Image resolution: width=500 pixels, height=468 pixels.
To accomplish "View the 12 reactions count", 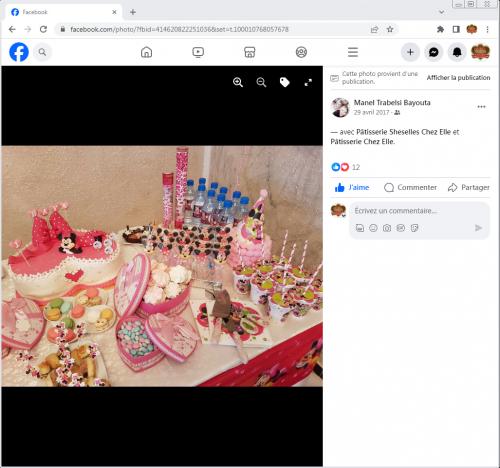I will click(x=356, y=167).
